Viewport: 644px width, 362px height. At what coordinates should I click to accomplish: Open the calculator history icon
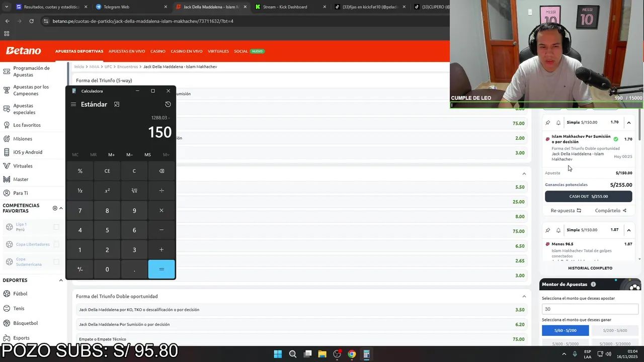pos(168,105)
